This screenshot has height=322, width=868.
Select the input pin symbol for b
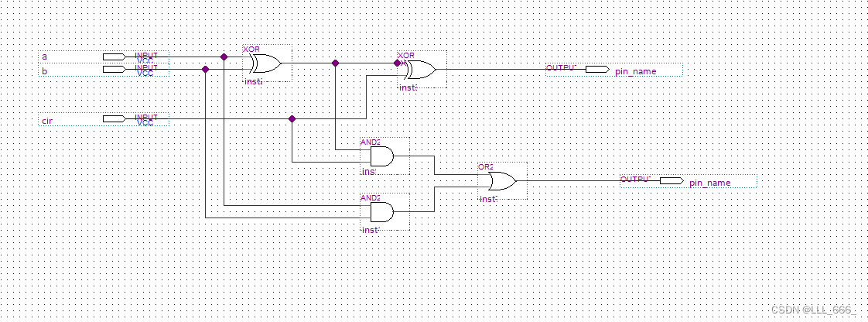(114, 70)
